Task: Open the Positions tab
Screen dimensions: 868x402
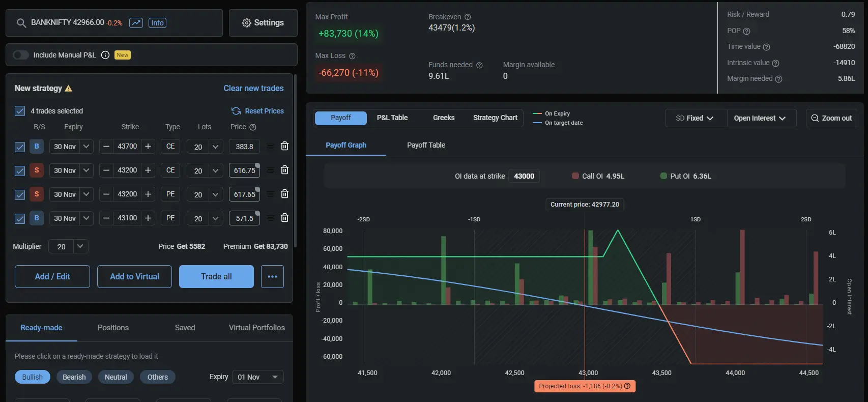Action: [x=113, y=328]
